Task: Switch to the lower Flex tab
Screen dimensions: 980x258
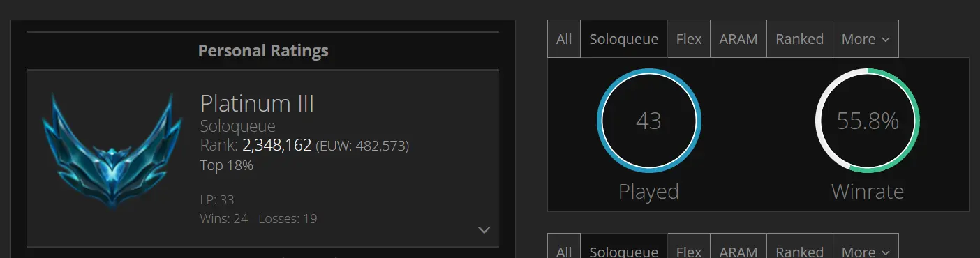Action: point(689,249)
